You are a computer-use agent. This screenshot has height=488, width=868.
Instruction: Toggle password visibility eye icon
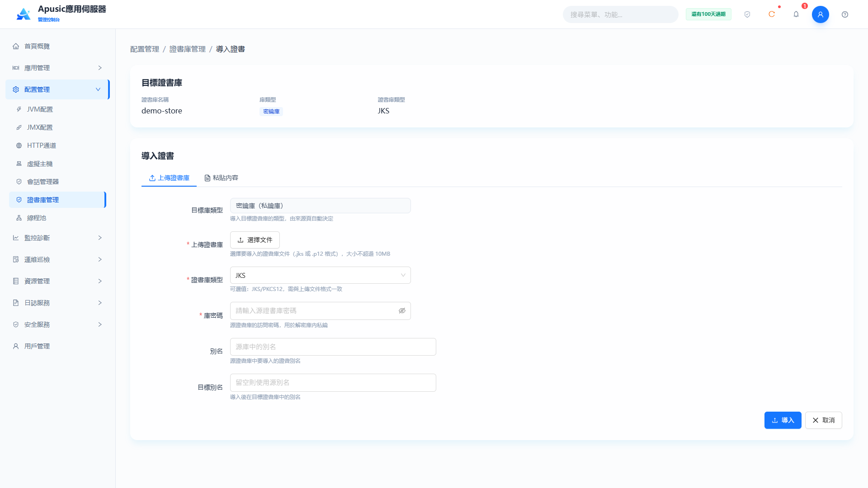tap(402, 311)
